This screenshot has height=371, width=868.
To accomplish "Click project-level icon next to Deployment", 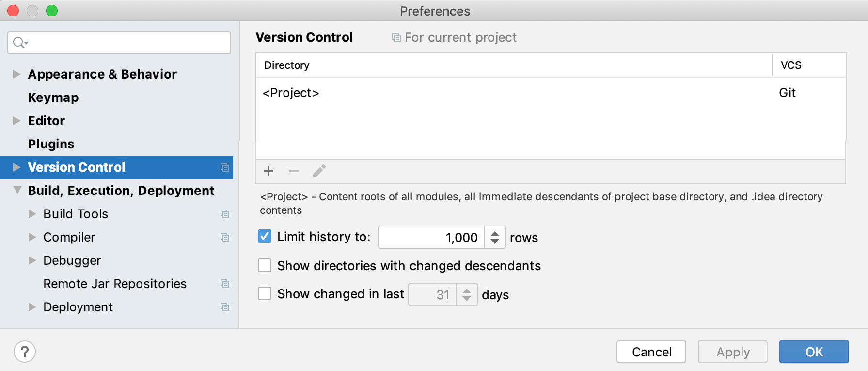I will click(x=225, y=307).
